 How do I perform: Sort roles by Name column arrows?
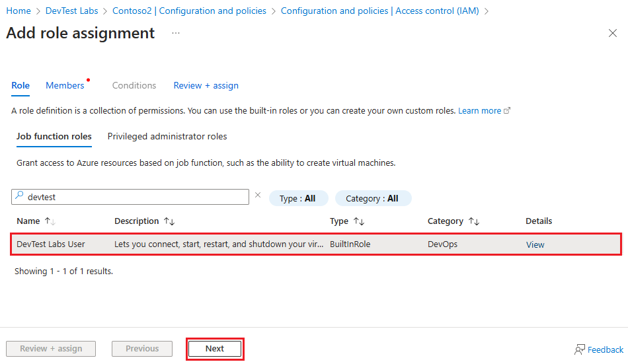click(50, 221)
